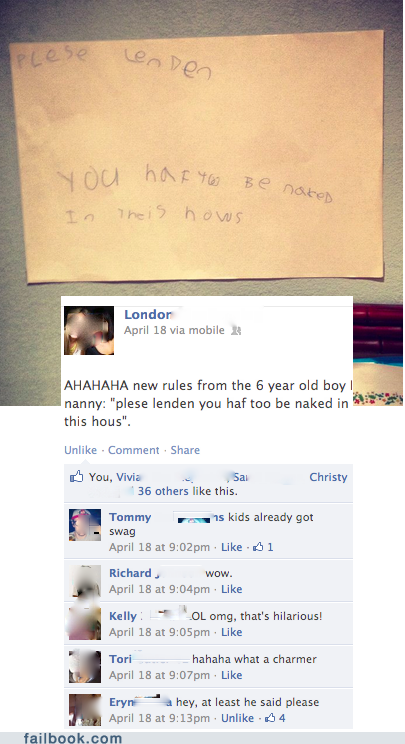
Task: View the handwritten note photo
Action: (x=197, y=157)
